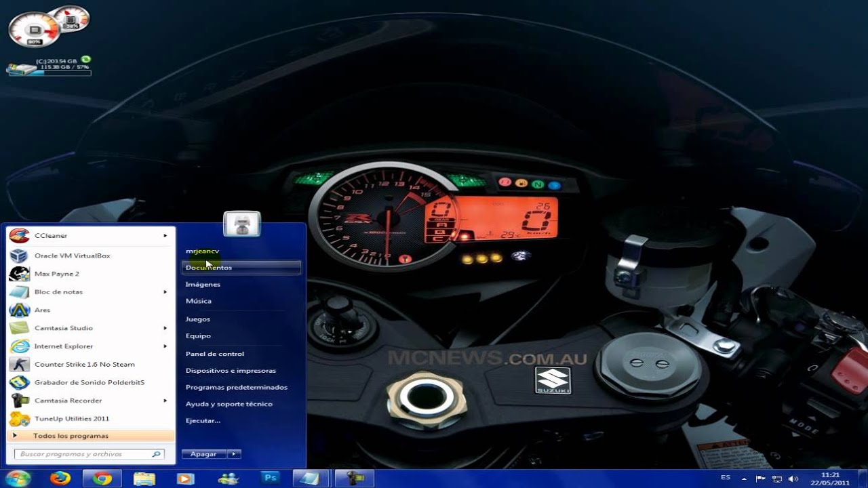Image resolution: width=868 pixels, height=488 pixels.
Task: Open Imágenes library
Action: (203, 285)
